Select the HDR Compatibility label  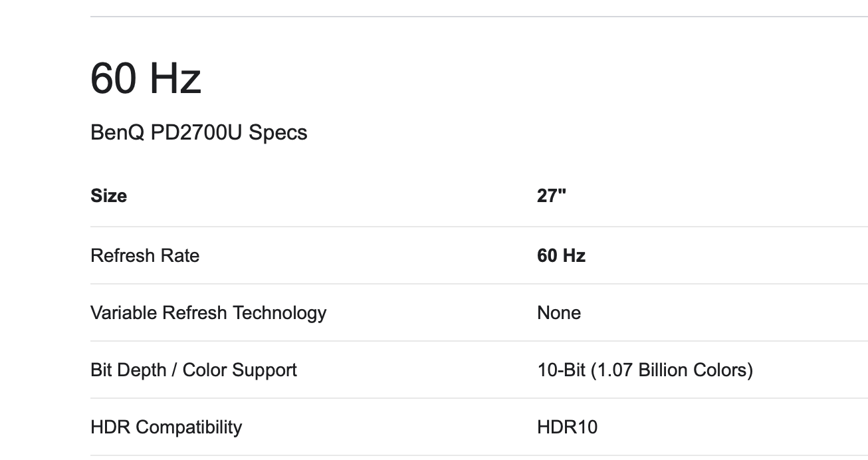pyautogui.click(x=166, y=427)
